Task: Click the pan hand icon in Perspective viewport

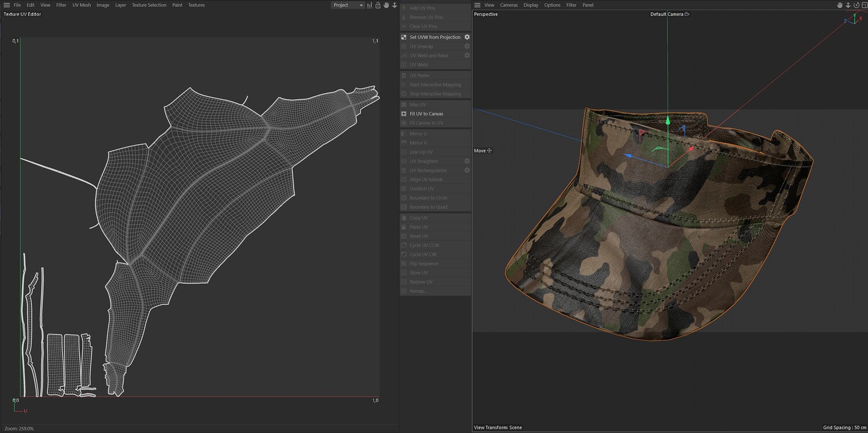Action: point(840,5)
